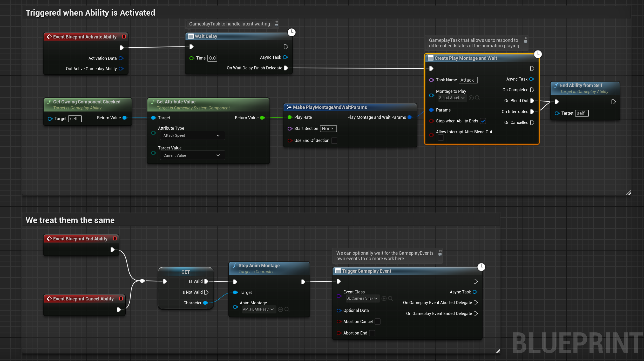Click the Wait Delay node latent clock icon
Image resolution: width=644 pixels, height=361 pixels.
point(292,32)
